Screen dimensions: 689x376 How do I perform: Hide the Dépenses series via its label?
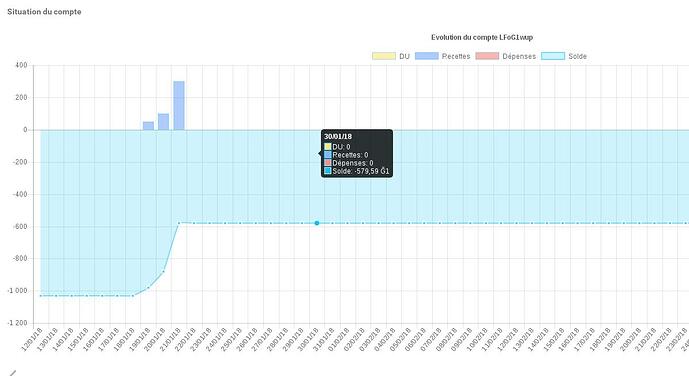519,56
